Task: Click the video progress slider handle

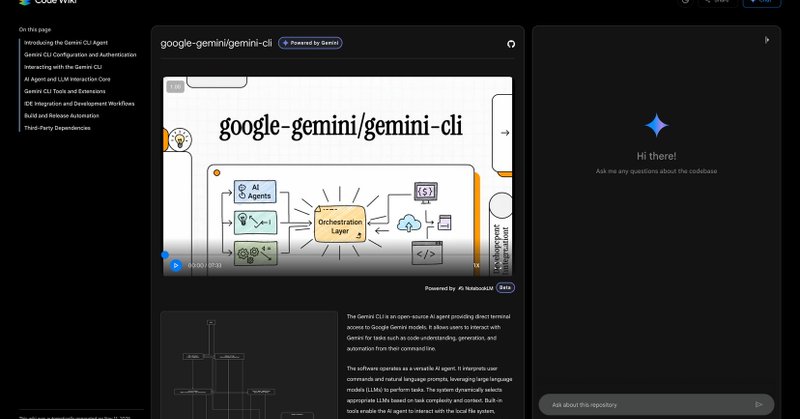Action: click(x=165, y=255)
